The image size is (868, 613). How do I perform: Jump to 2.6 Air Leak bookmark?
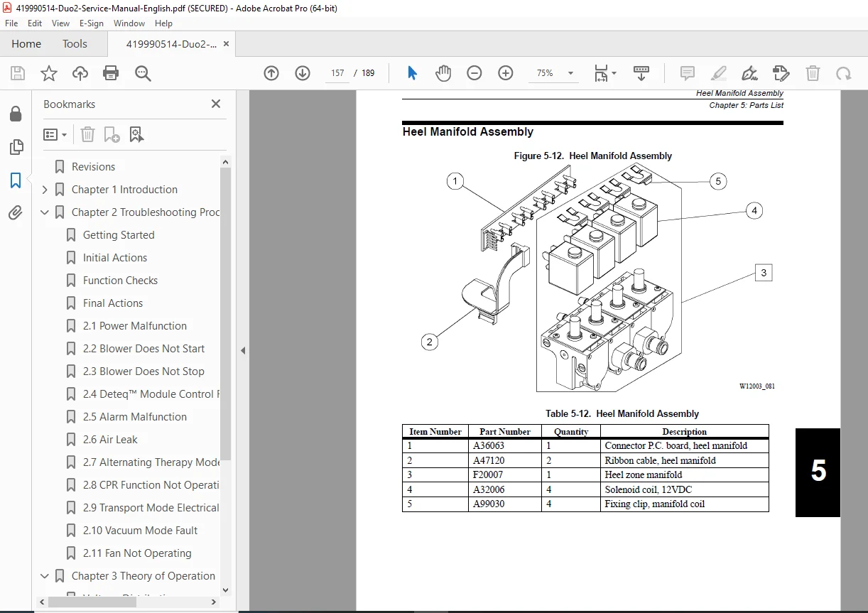(110, 440)
